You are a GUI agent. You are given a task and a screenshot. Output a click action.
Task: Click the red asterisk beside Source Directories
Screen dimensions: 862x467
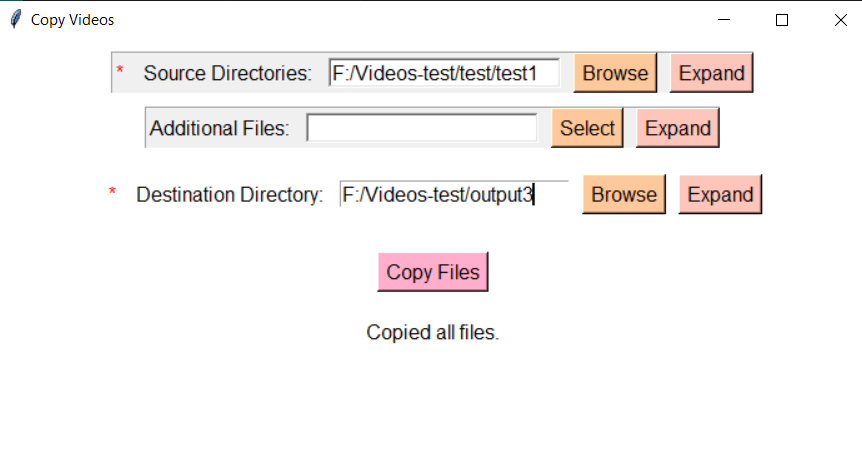120,71
